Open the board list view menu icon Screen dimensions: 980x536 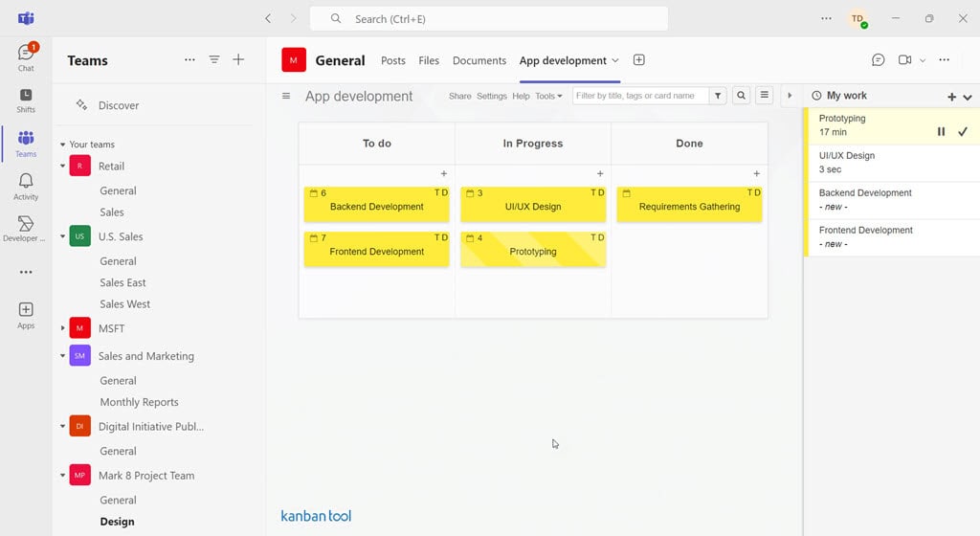(x=765, y=96)
